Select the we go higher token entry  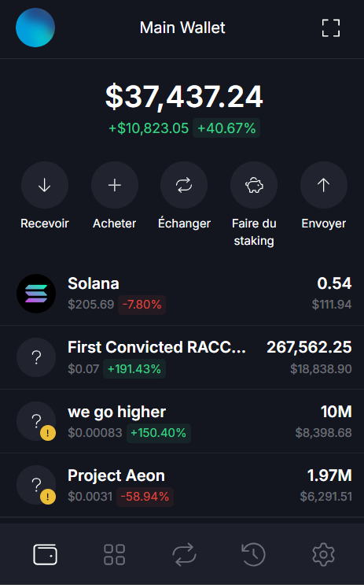[182, 421]
